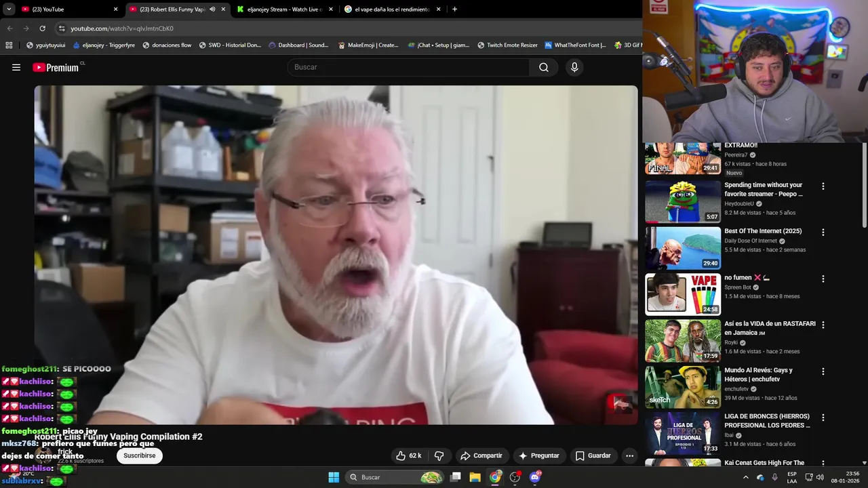
Task: Open the YouTube guide hamburger menu
Action: 16,67
